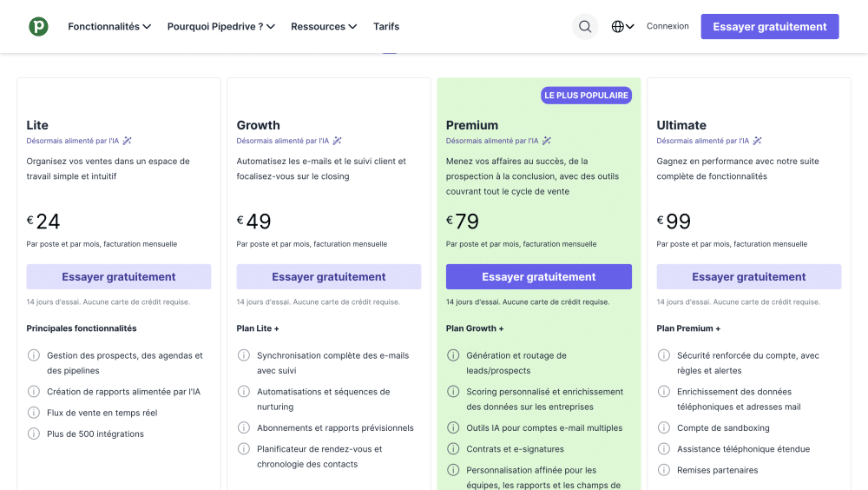
Task: Click info icon for Assistance téléphonique étendue
Action: [x=664, y=448]
